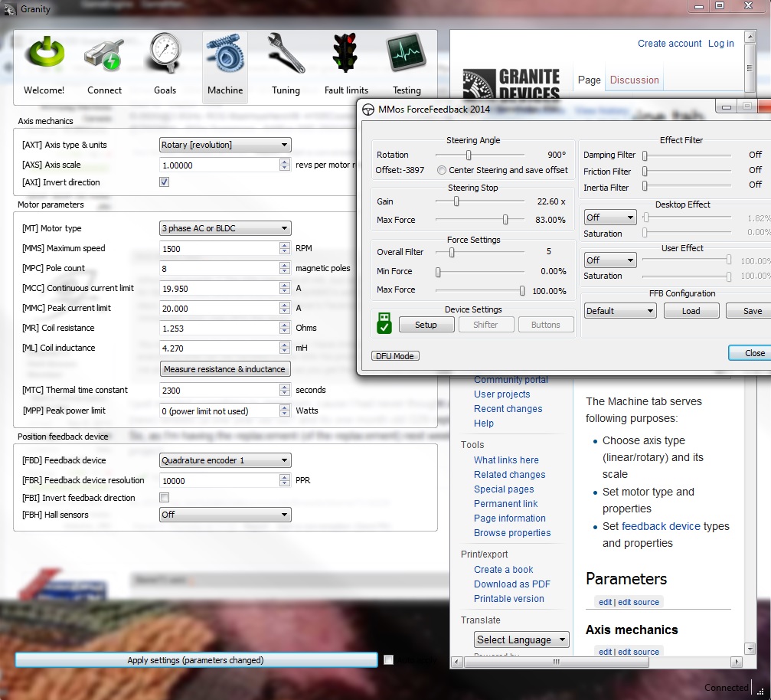Open the User Effect dropdown
The height and width of the screenshot is (700, 771).
tap(610, 260)
